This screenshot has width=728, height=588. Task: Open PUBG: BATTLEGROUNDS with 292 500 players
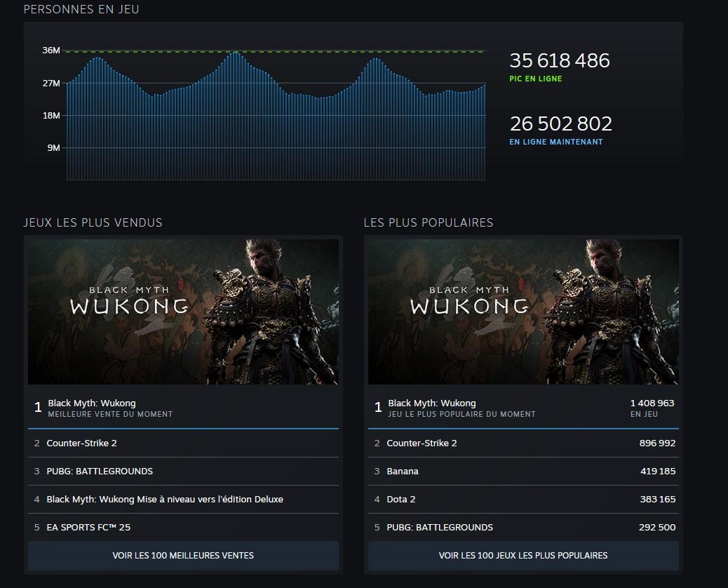[523, 527]
